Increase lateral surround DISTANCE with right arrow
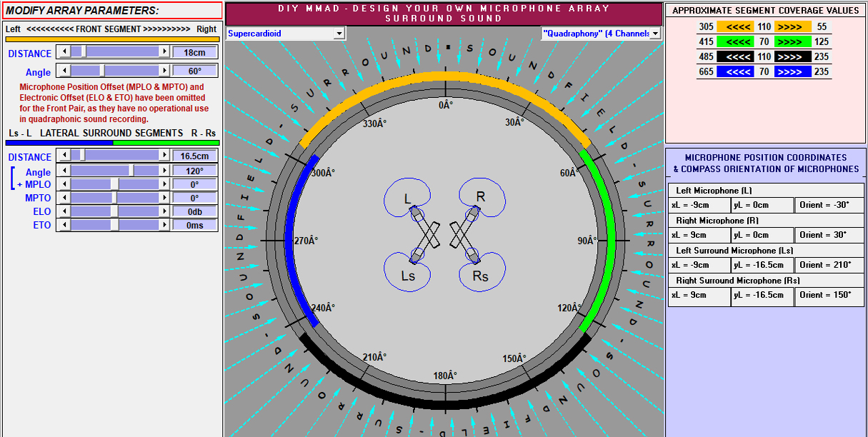Image resolution: width=868 pixels, height=437 pixels. click(x=165, y=155)
